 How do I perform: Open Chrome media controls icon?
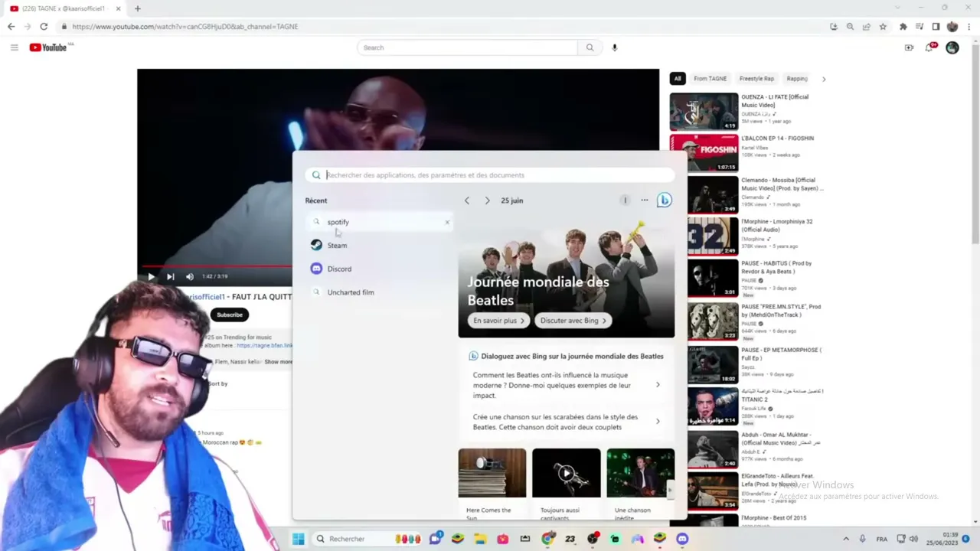coord(920,27)
